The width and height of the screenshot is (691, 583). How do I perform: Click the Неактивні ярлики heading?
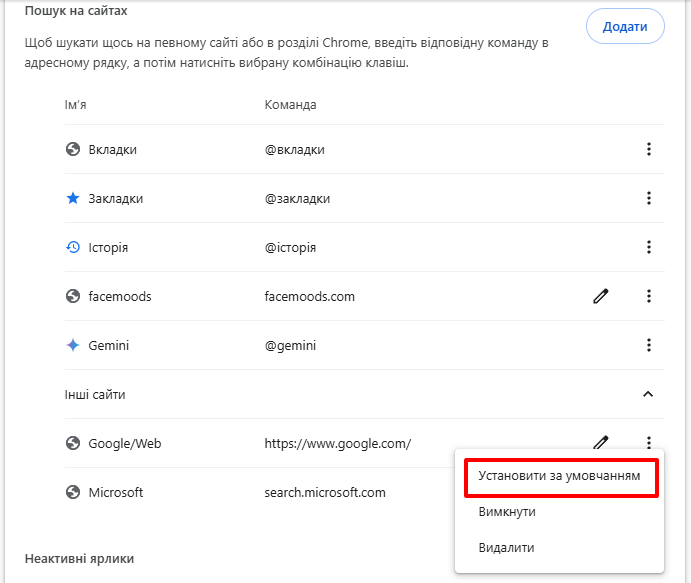point(79,558)
